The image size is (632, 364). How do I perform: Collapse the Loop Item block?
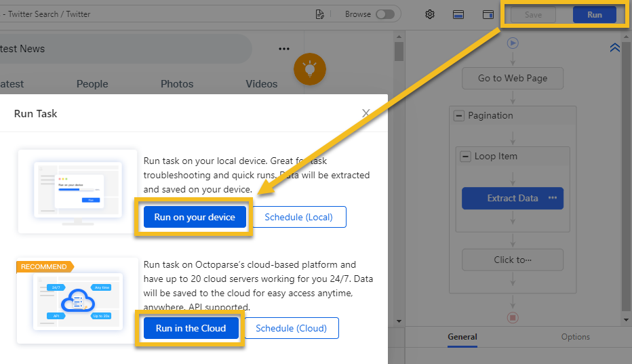tap(466, 157)
